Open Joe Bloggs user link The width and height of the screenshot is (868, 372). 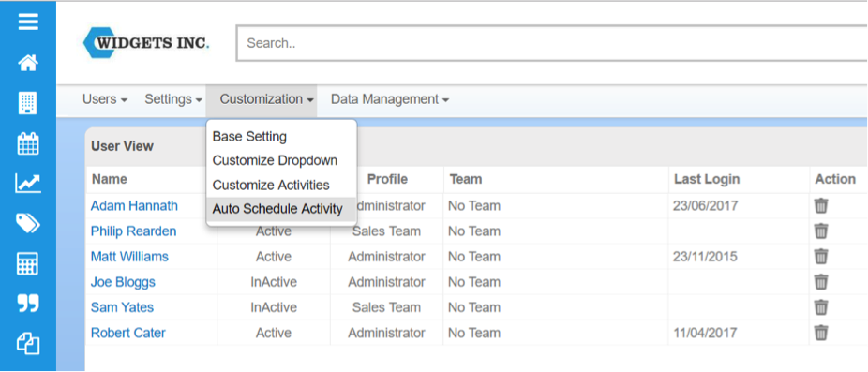[x=123, y=282]
